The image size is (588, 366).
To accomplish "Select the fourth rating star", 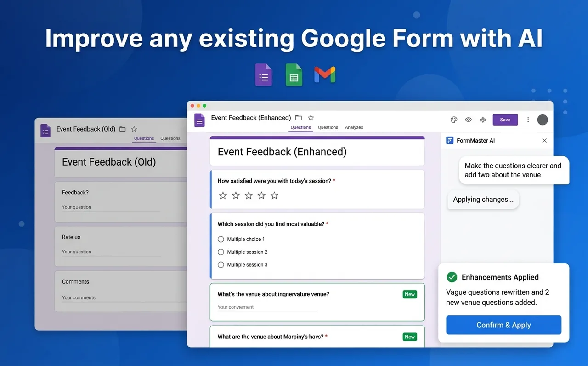I will (261, 195).
